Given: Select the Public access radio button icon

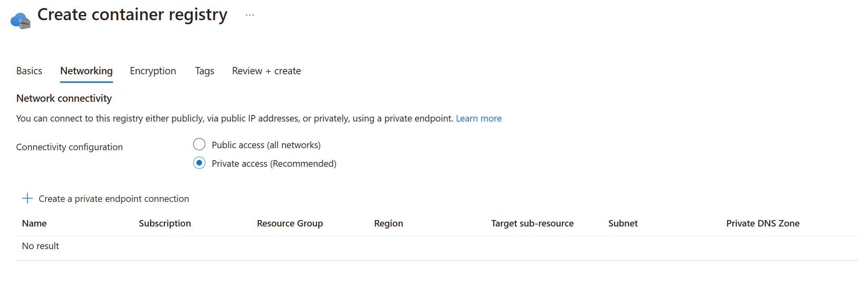Looking at the screenshot, I should click(199, 144).
